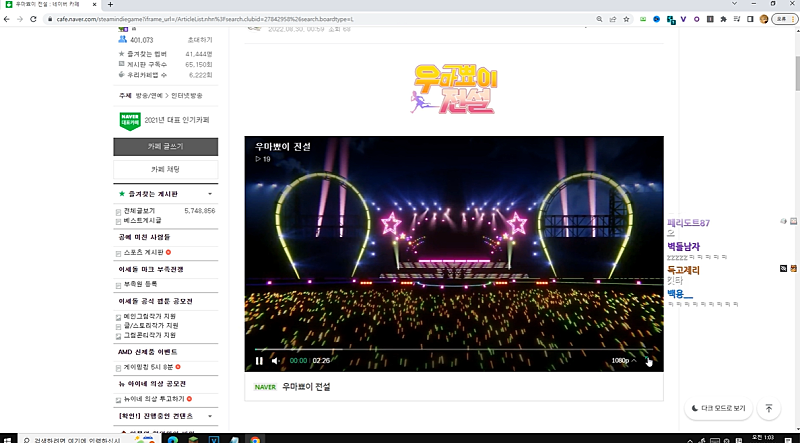Click chat username 페리도트87

[x=688, y=223]
